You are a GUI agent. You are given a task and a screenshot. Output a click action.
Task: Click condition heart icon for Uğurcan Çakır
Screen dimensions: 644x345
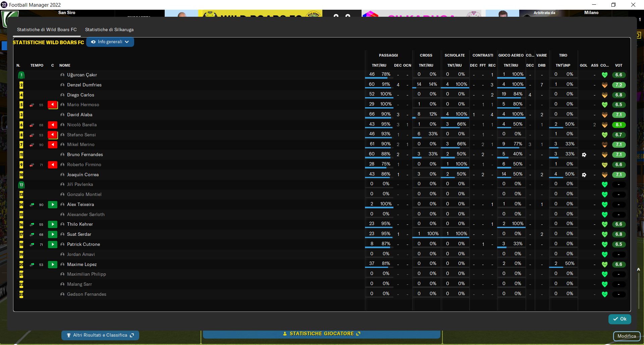click(x=605, y=75)
